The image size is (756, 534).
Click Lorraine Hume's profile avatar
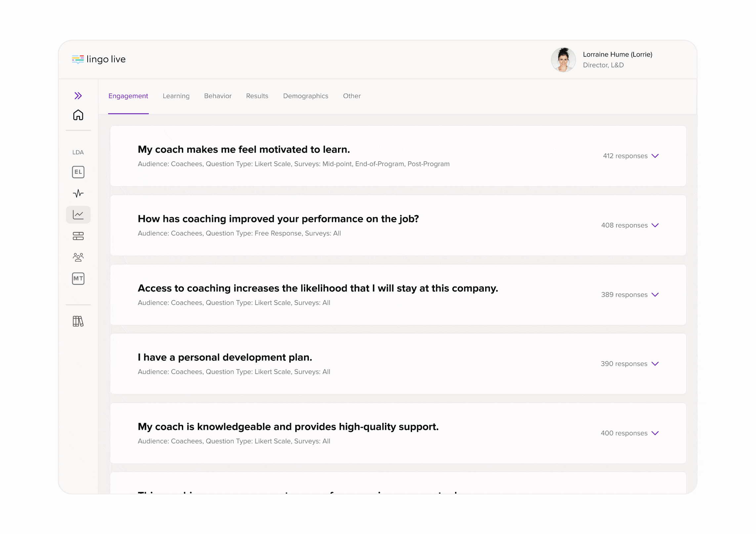click(x=563, y=60)
